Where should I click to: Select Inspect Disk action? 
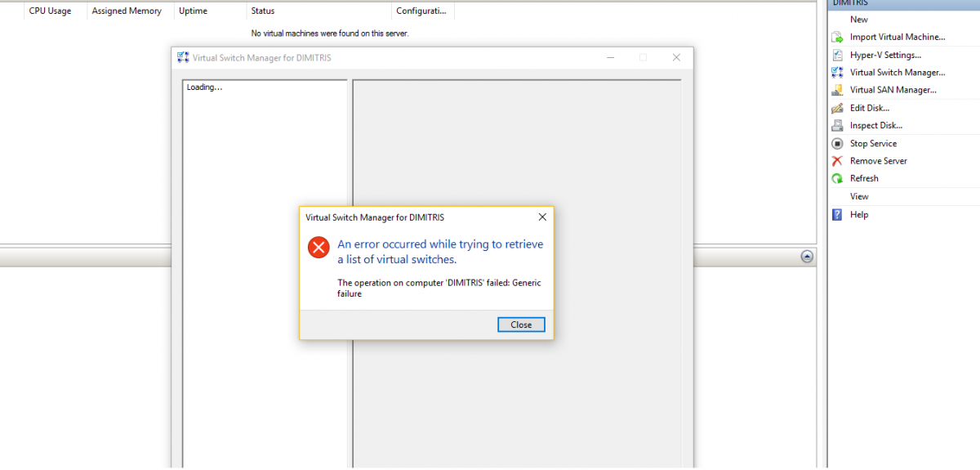coord(876,125)
